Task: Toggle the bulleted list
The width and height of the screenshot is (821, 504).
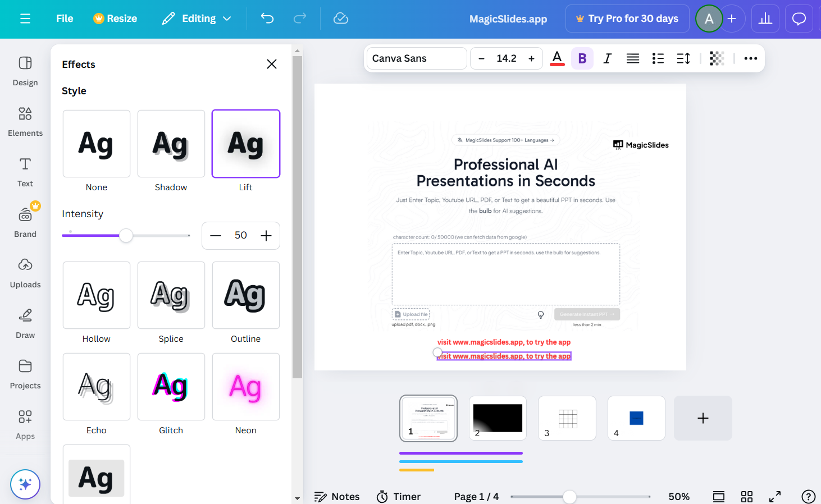Action: [x=658, y=58]
